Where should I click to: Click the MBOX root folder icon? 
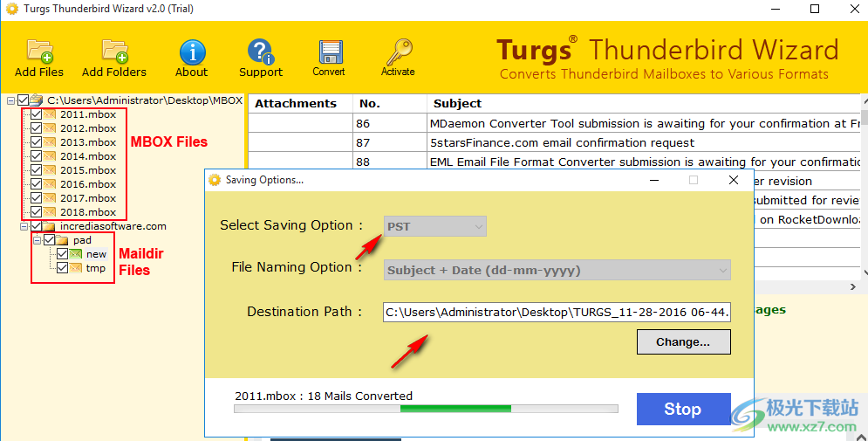click(36, 100)
